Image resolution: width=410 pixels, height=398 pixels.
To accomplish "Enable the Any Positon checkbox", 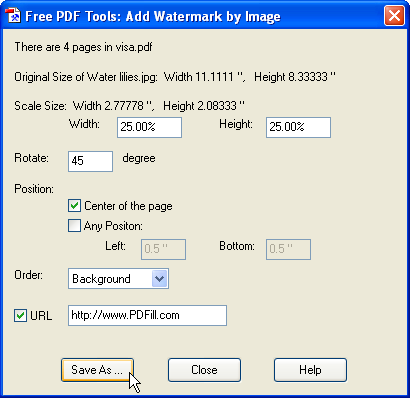I will coord(74,226).
